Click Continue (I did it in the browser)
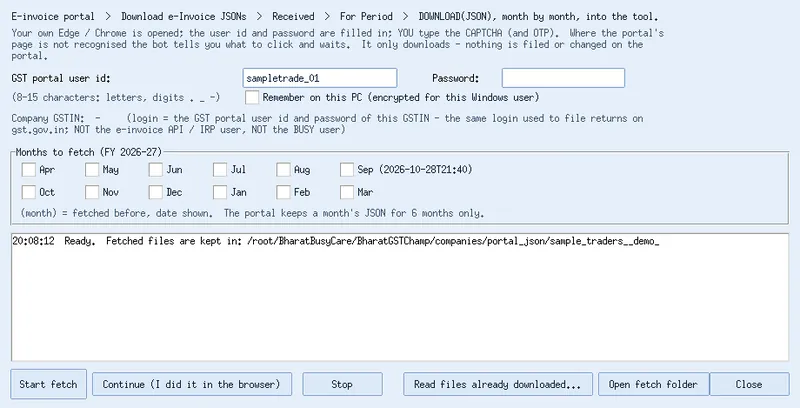Screen dimensions: 800x408 coord(192,384)
